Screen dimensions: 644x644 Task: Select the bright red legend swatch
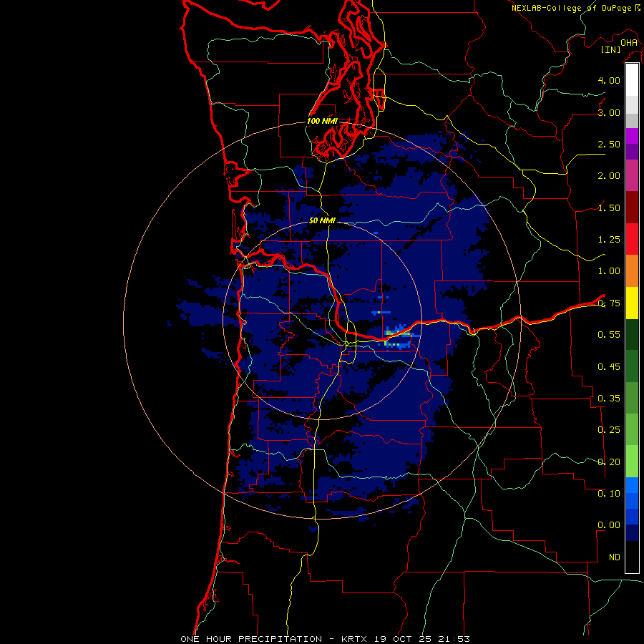(632, 239)
